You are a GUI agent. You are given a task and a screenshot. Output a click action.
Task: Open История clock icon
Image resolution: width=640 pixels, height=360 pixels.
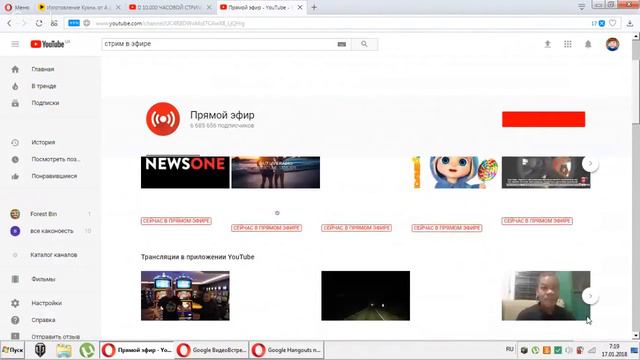click(x=15, y=142)
